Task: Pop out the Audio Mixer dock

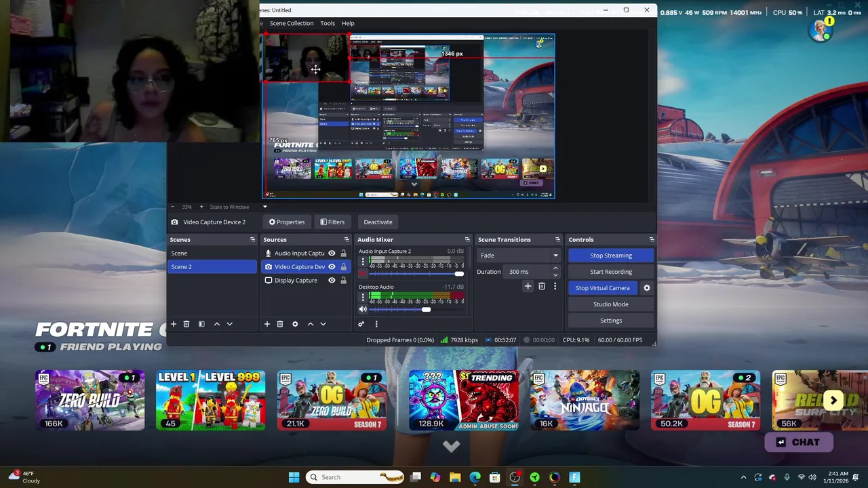Action: [467, 239]
